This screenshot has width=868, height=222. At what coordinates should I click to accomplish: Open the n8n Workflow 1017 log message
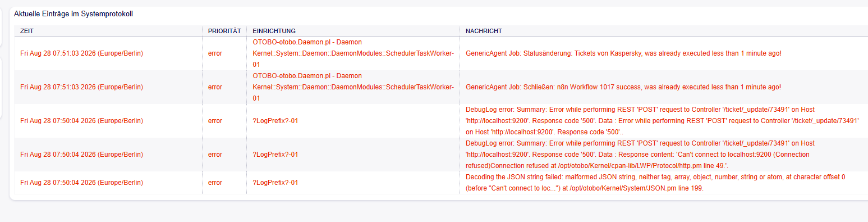tap(623, 87)
